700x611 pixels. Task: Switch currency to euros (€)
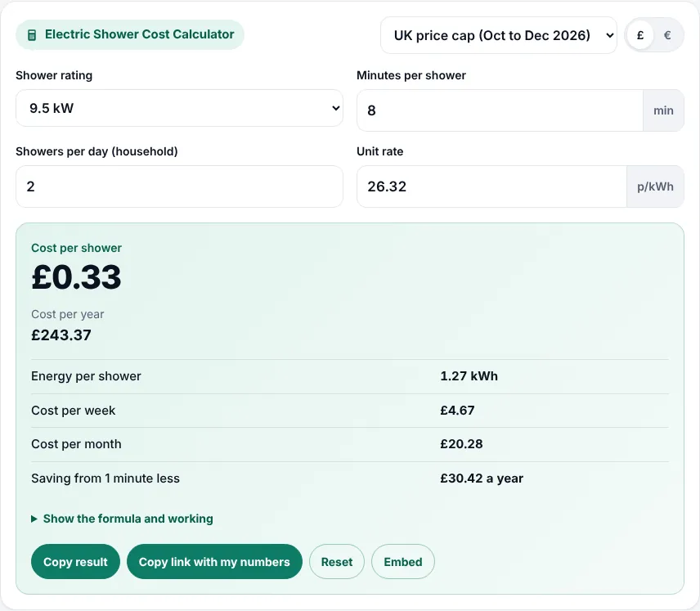[667, 35]
